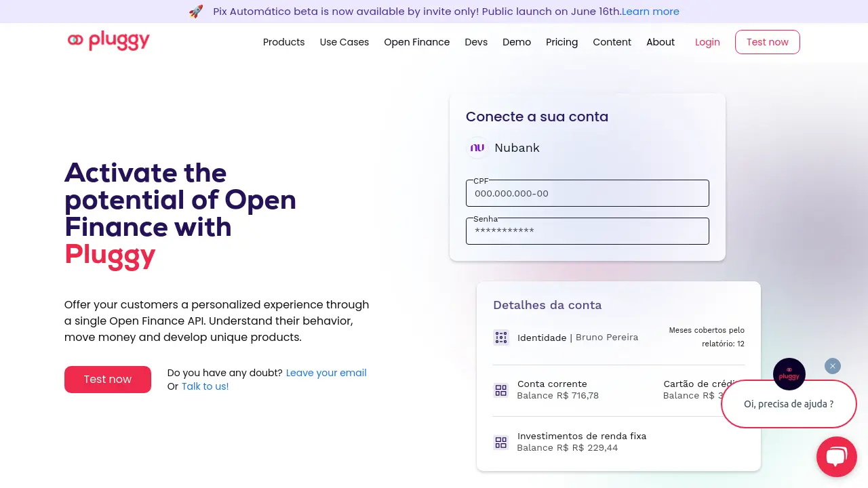Click the Talk to us! link

(205, 386)
